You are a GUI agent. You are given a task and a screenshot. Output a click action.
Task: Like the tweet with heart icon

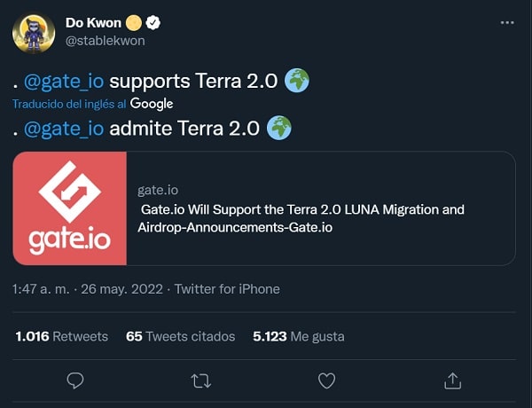326,381
